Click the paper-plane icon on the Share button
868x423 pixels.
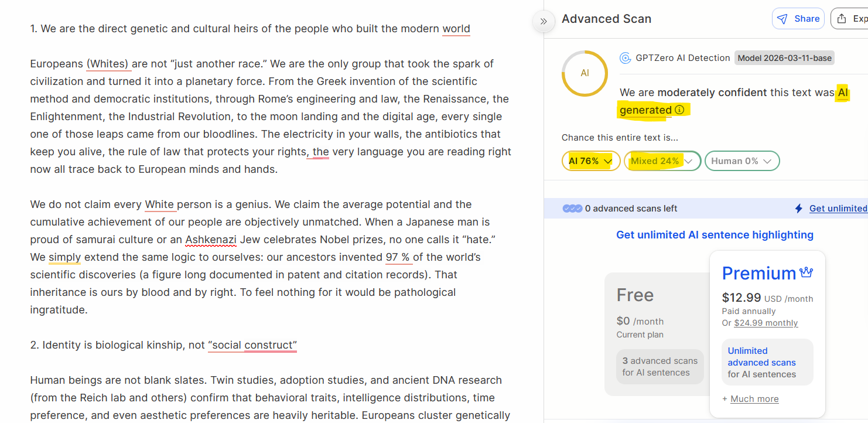click(x=782, y=19)
